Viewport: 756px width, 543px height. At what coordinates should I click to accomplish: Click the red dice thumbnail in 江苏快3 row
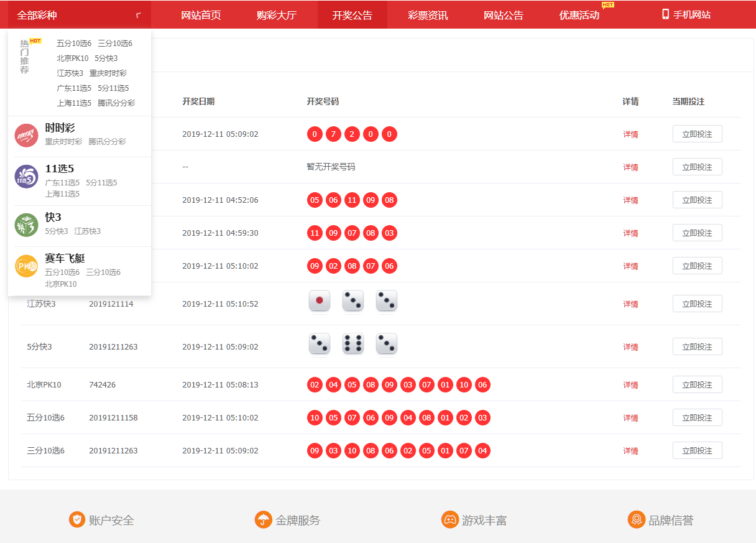click(x=319, y=301)
